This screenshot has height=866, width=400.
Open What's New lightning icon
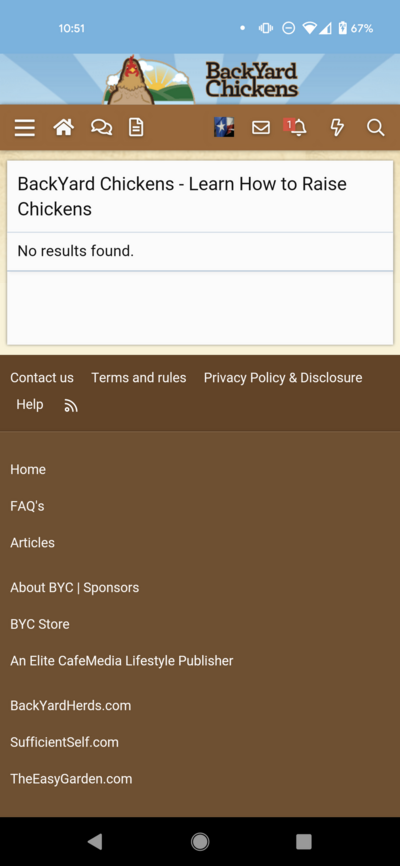[337, 128]
